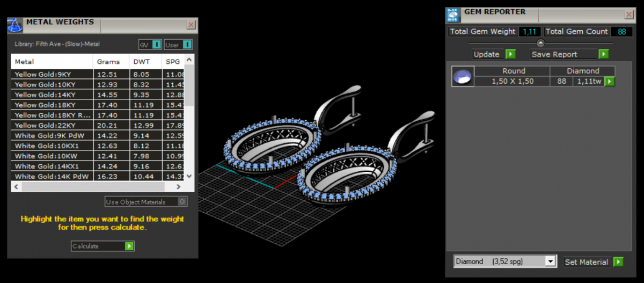The height and width of the screenshot is (283, 644).
Task: Select the White Gold:10KW row
Action: click(x=98, y=156)
